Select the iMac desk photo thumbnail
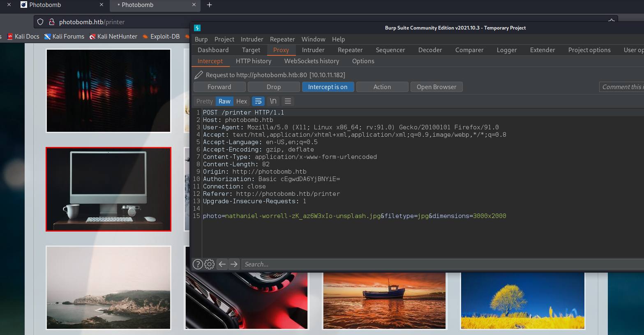644x335 pixels. tap(108, 189)
